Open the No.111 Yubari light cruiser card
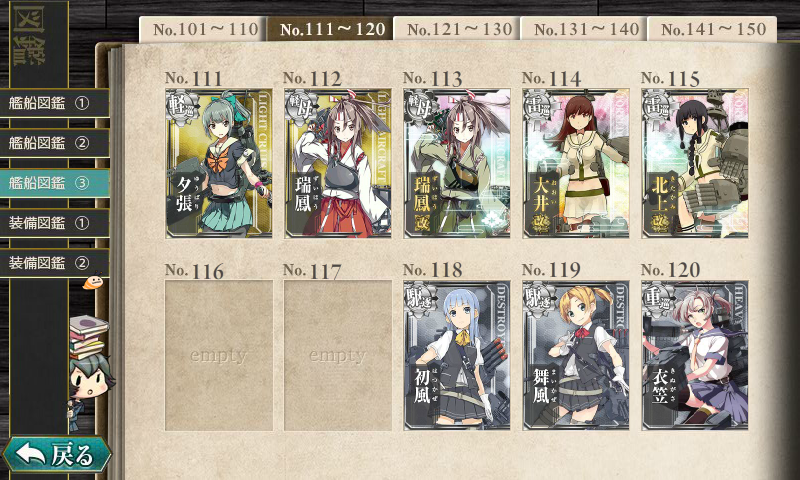 (x=218, y=163)
